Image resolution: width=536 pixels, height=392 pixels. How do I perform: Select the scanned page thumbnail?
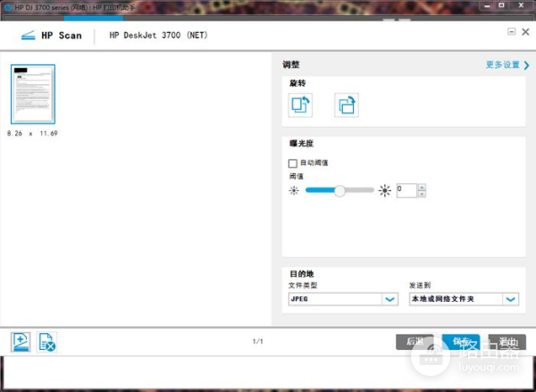click(x=33, y=94)
